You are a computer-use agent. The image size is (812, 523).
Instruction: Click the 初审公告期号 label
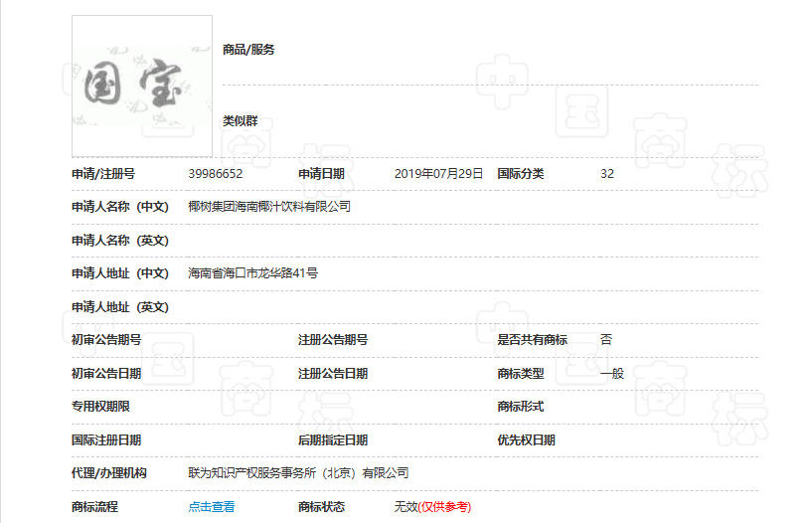[106, 340]
